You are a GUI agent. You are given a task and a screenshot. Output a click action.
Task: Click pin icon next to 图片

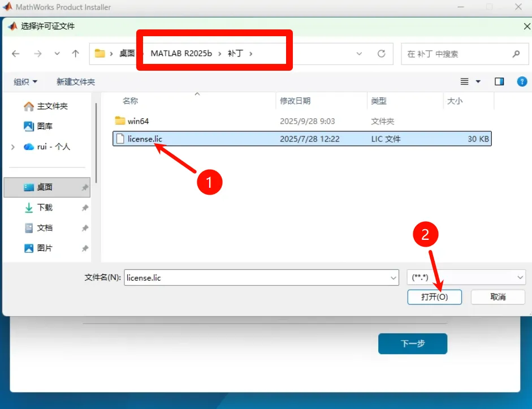(x=85, y=248)
